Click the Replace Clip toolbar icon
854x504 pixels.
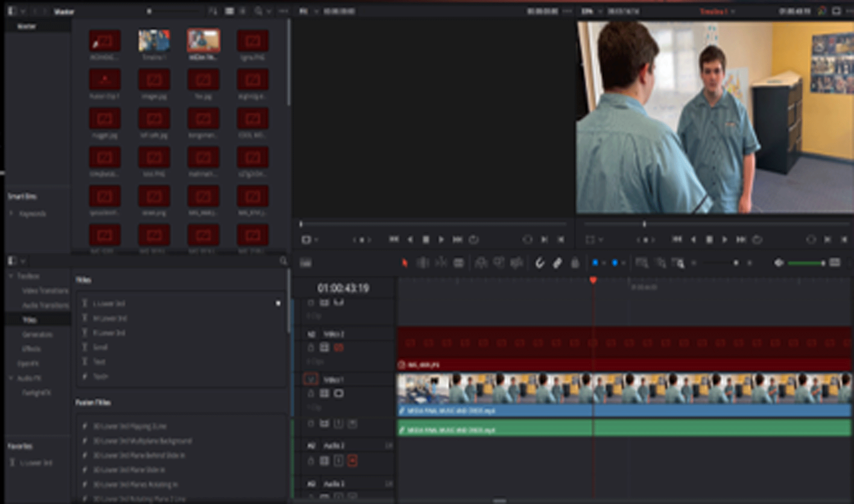517,263
